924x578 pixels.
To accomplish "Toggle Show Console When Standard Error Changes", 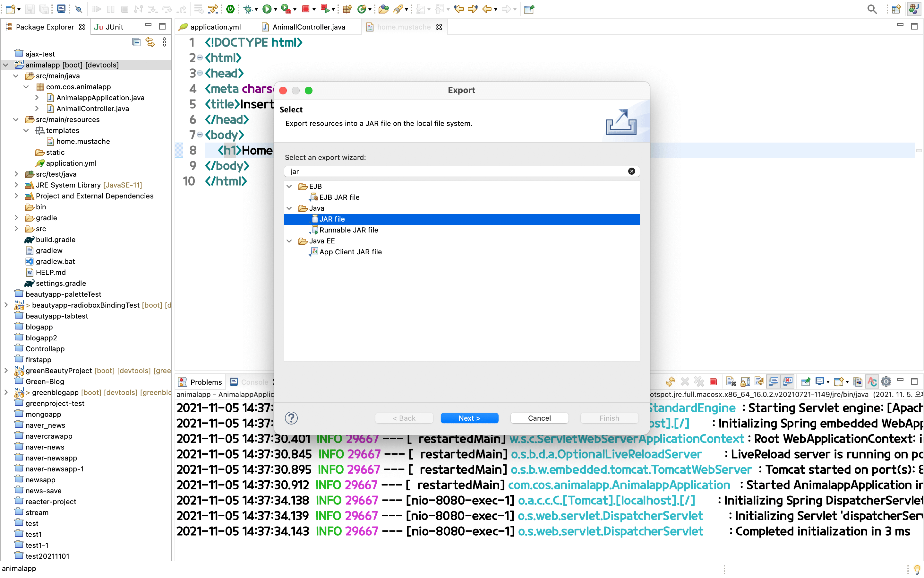I will click(x=787, y=381).
